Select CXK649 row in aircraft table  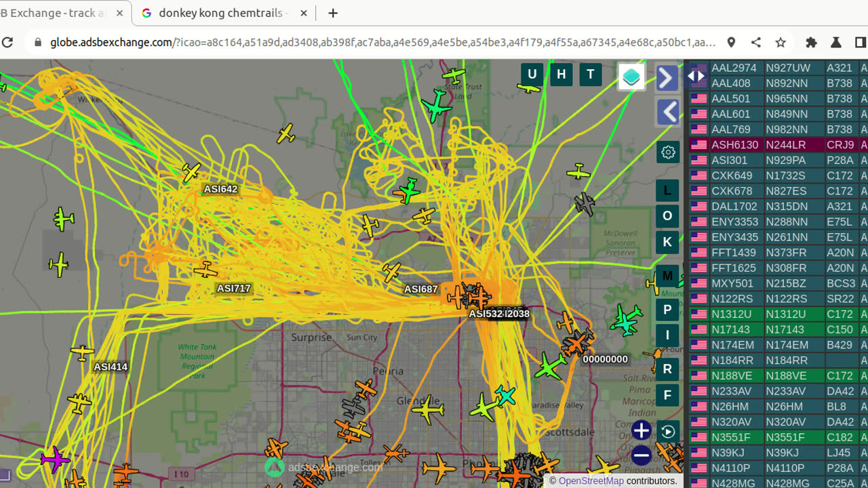778,176
